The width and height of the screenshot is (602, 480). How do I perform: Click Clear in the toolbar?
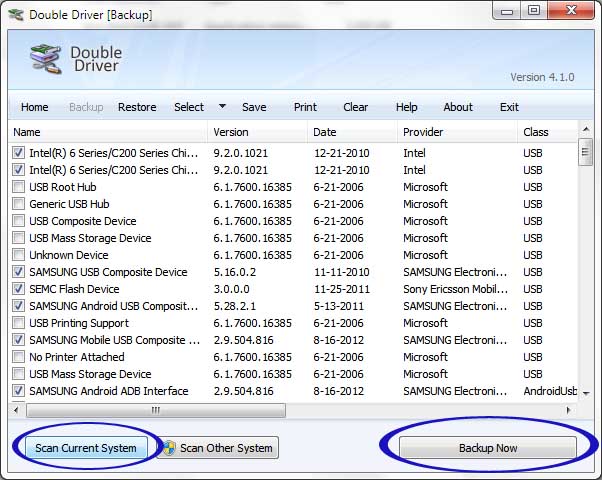356,107
